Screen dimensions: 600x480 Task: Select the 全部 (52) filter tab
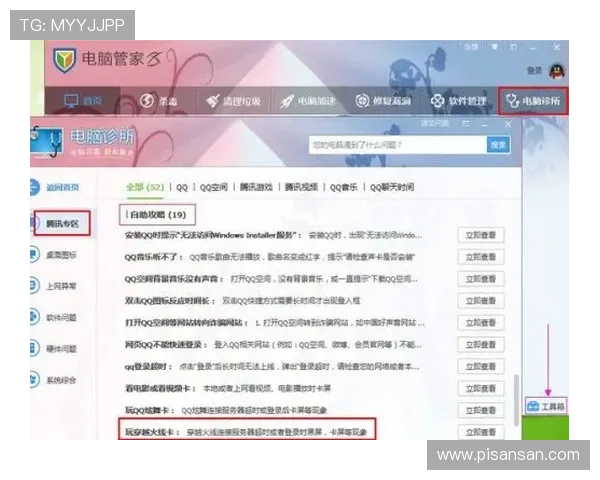[145, 187]
